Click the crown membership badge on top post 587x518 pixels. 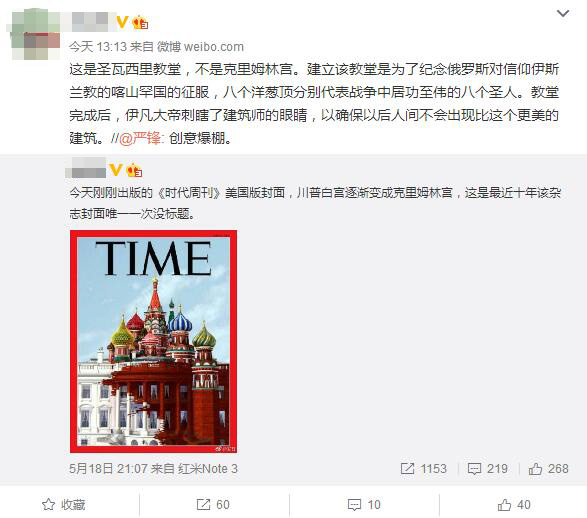pyautogui.click(x=140, y=22)
